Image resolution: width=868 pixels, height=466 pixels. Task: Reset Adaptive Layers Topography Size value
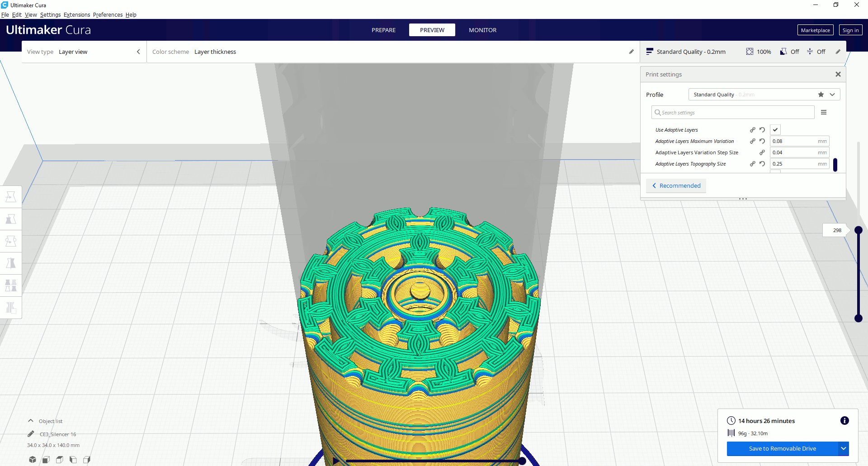pyautogui.click(x=762, y=164)
